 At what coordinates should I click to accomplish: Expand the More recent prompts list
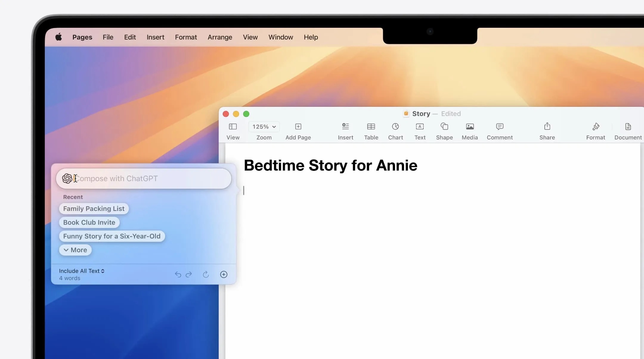(75, 250)
